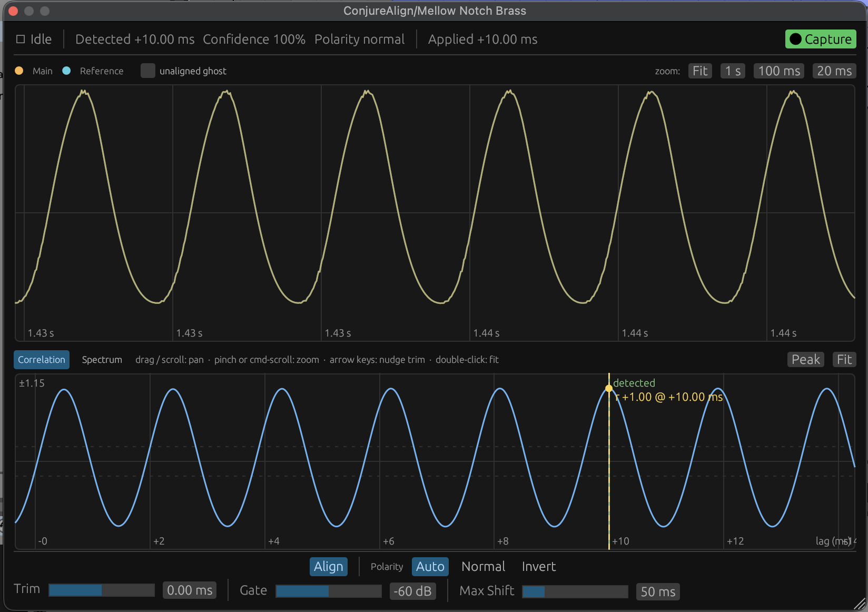
Task: Select Normal polarity mode
Action: click(x=483, y=566)
